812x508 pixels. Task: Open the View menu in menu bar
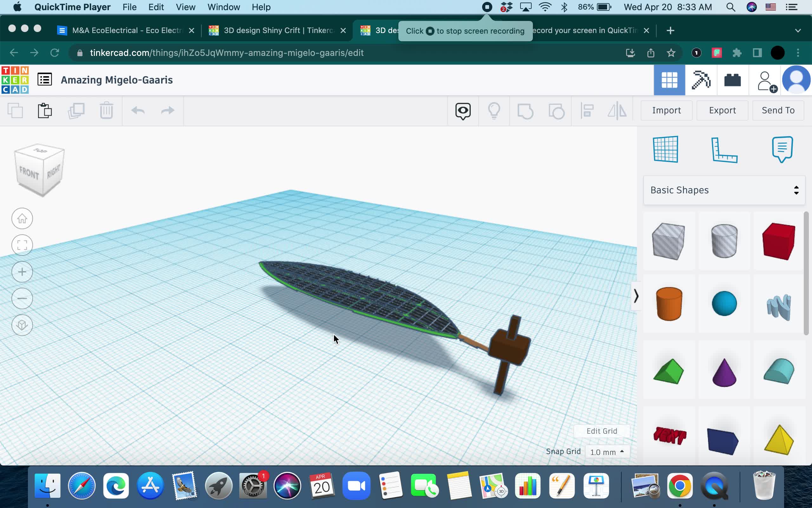186,7
